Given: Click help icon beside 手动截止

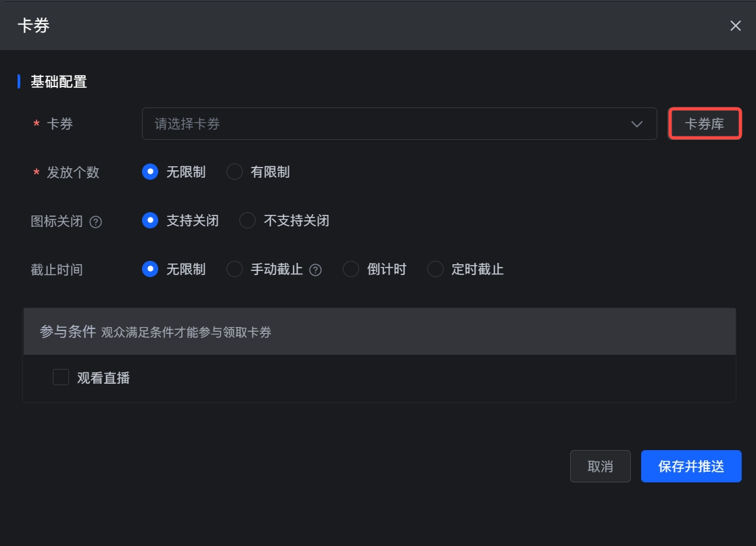Looking at the screenshot, I should (315, 270).
